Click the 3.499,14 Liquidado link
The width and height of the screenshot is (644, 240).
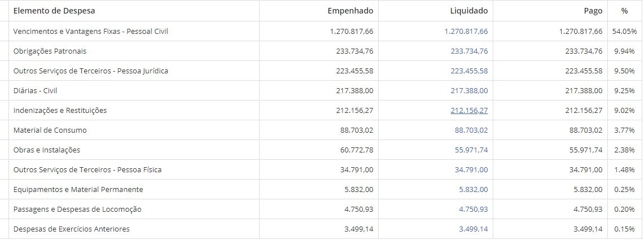click(x=474, y=229)
